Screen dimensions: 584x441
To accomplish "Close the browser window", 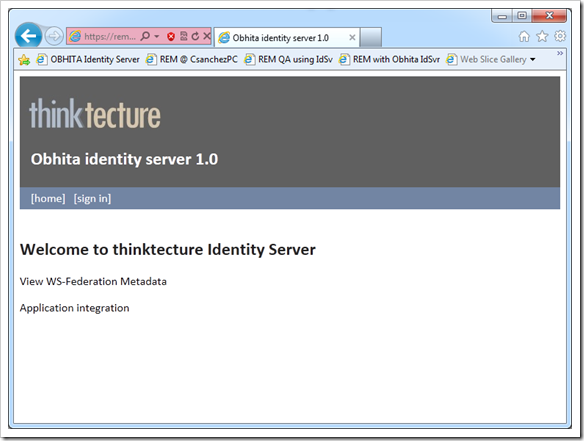I will click(x=549, y=15).
